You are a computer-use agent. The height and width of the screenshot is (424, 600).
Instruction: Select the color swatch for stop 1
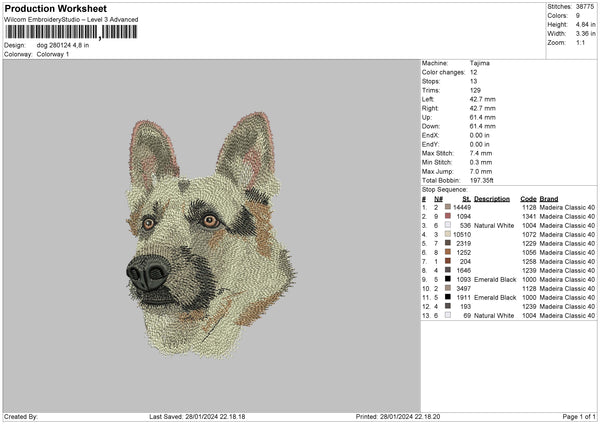tap(447, 207)
